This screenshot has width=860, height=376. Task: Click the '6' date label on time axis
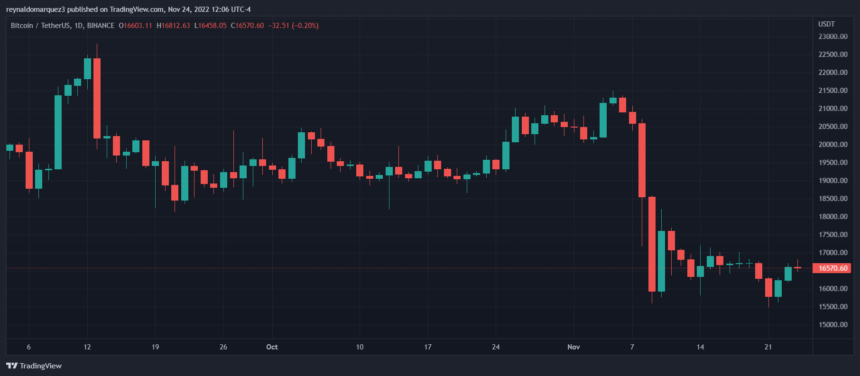click(29, 347)
